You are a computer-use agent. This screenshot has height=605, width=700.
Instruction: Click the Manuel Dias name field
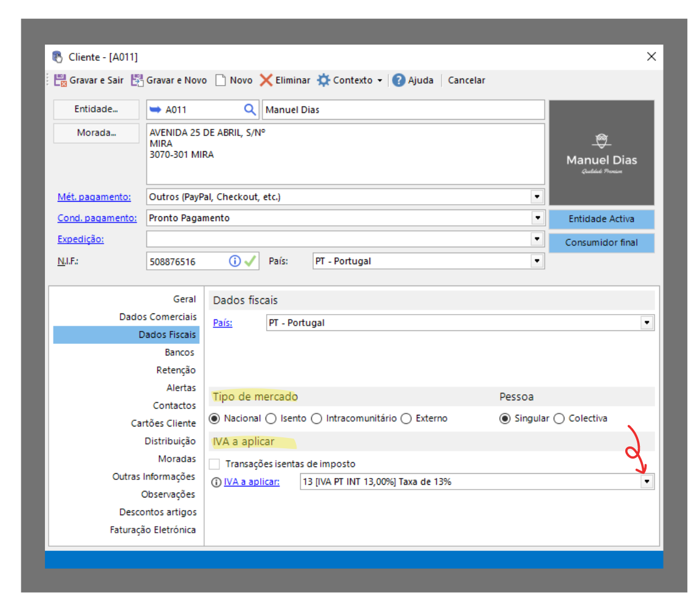(403, 110)
